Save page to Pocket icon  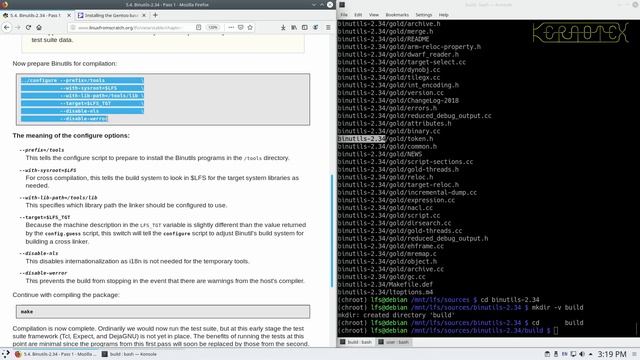pos(241,27)
